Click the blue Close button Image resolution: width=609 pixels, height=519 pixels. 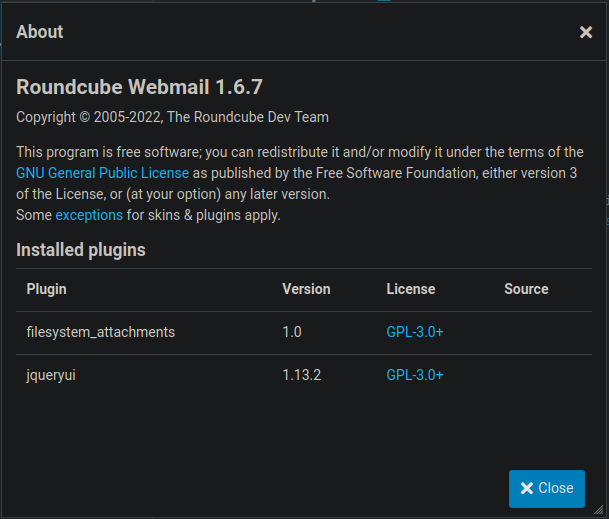coord(546,488)
